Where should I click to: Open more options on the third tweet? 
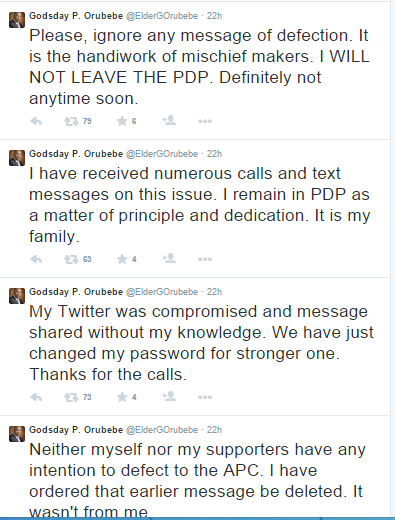(x=205, y=397)
